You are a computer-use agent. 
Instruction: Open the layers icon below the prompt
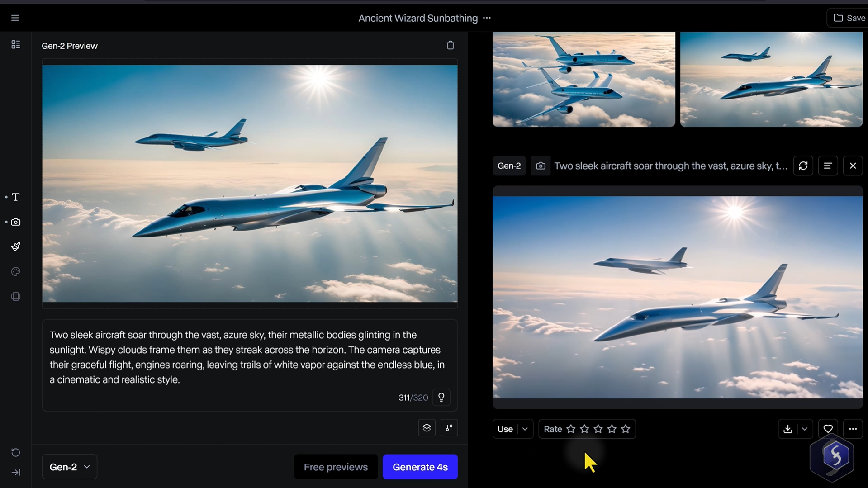click(x=426, y=427)
